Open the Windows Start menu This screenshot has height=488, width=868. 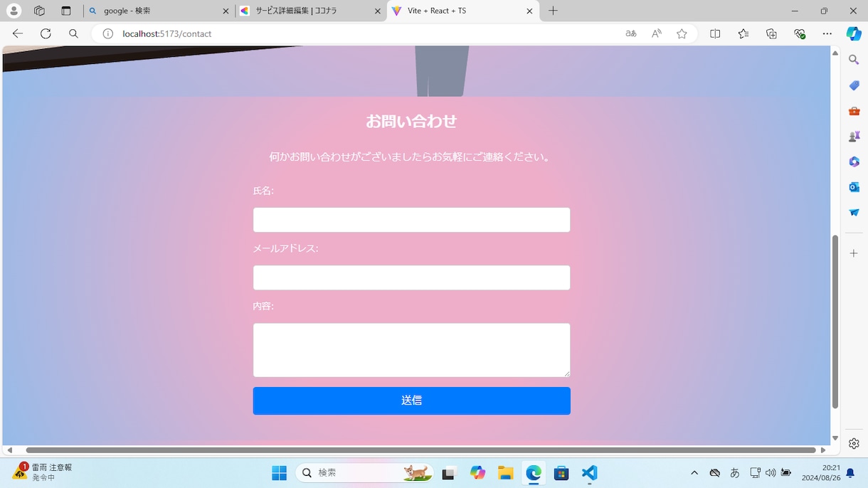coord(279,473)
